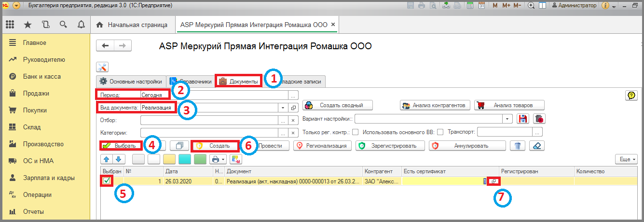Save settings variant with the floppy disk icon
The width and height of the screenshot is (644, 222).
click(522, 119)
